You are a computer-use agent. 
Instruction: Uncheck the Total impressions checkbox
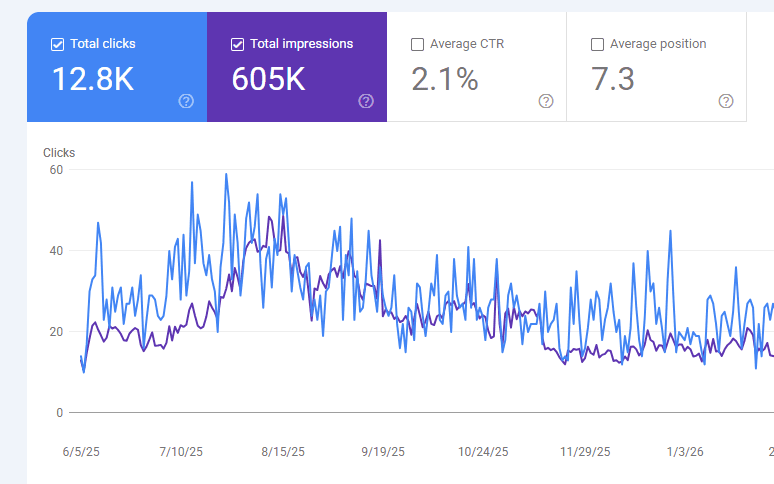pyautogui.click(x=237, y=44)
